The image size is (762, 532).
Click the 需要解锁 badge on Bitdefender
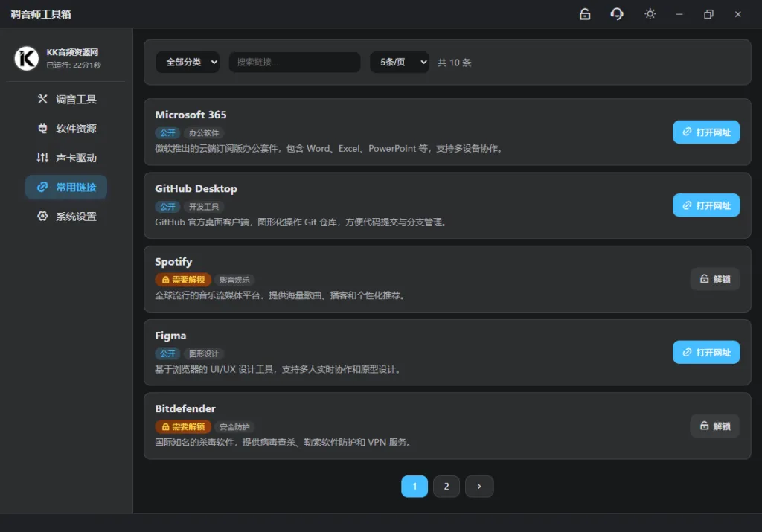pyautogui.click(x=183, y=426)
